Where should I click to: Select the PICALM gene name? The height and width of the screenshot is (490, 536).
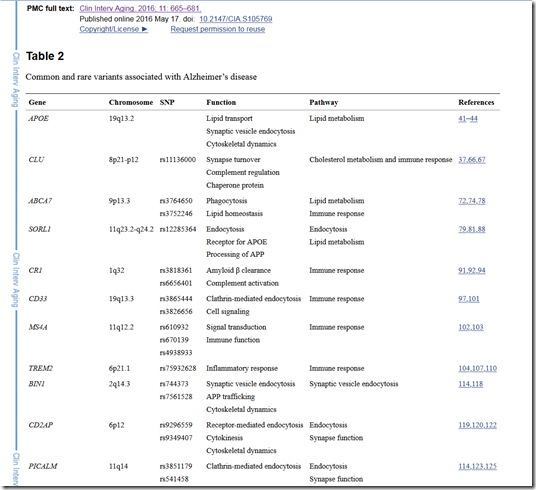43,466
